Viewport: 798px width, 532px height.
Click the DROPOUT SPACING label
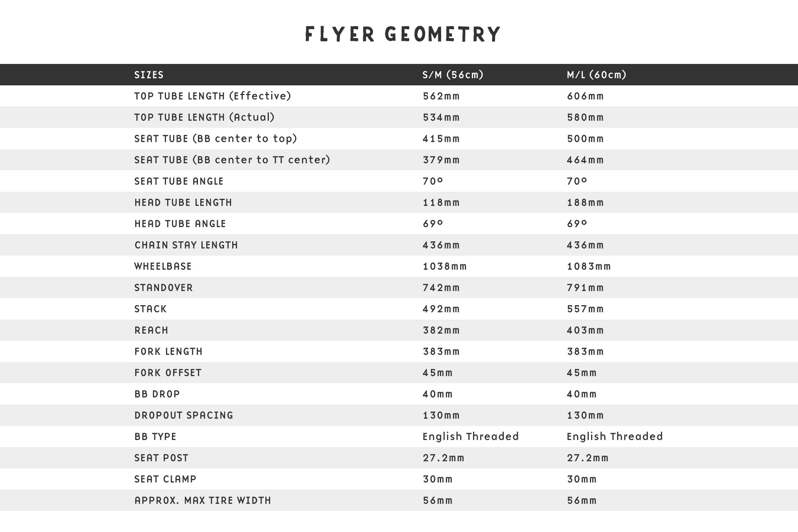(x=184, y=415)
